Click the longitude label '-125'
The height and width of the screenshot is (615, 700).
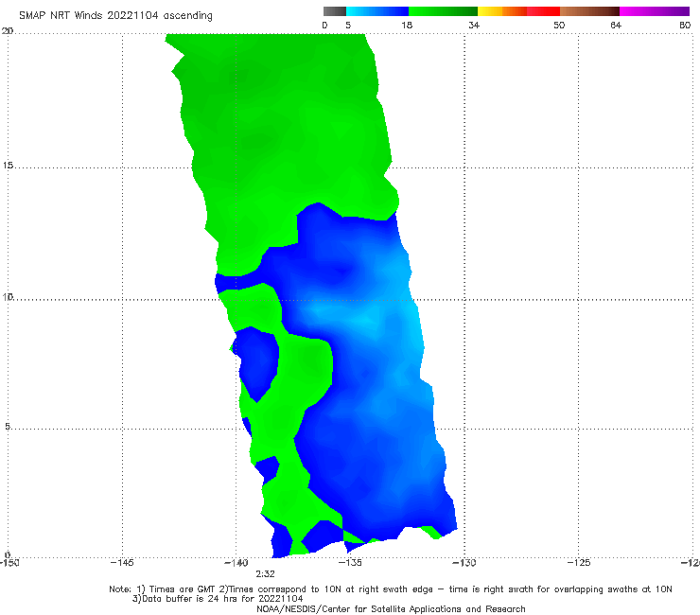[579, 563]
